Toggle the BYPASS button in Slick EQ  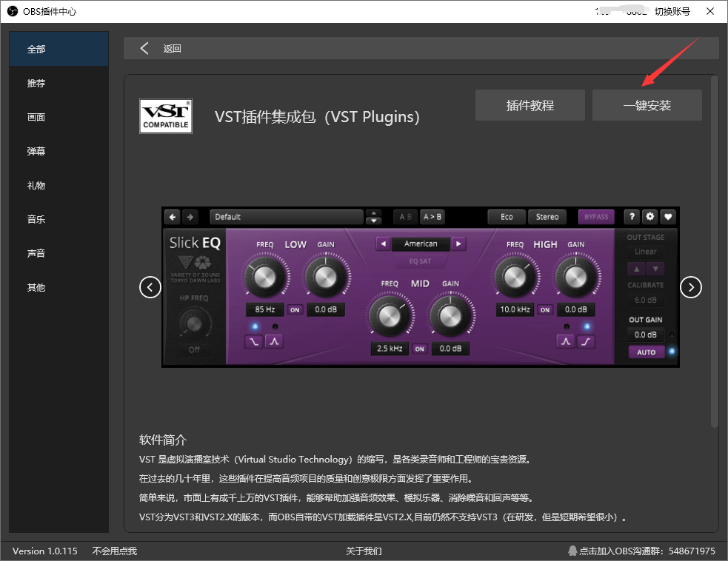pos(596,217)
